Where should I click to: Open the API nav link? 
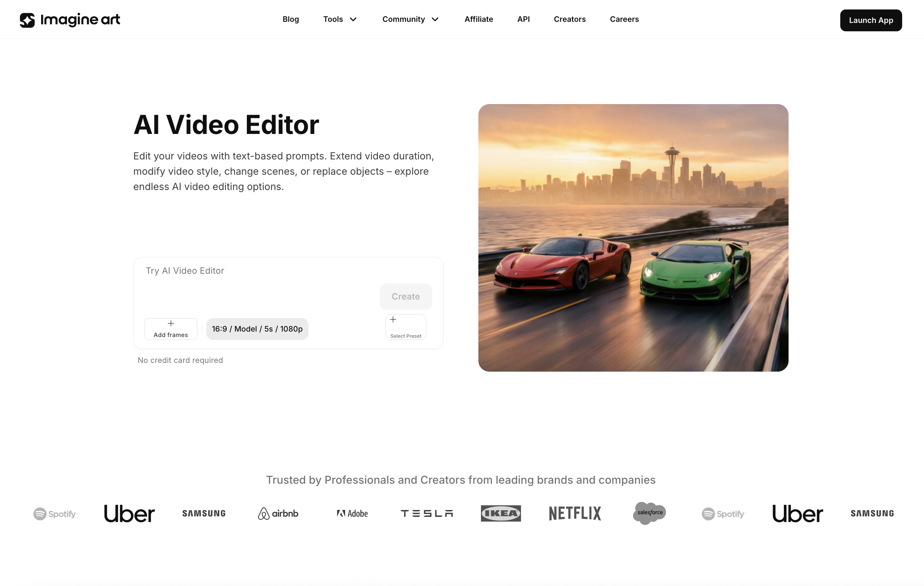tap(524, 19)
